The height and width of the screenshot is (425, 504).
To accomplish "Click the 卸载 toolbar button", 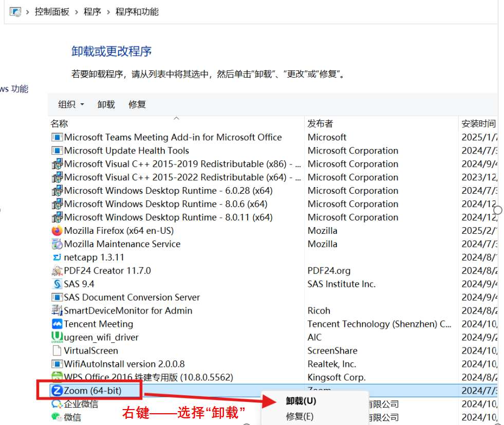I will (x=106, y=104).
